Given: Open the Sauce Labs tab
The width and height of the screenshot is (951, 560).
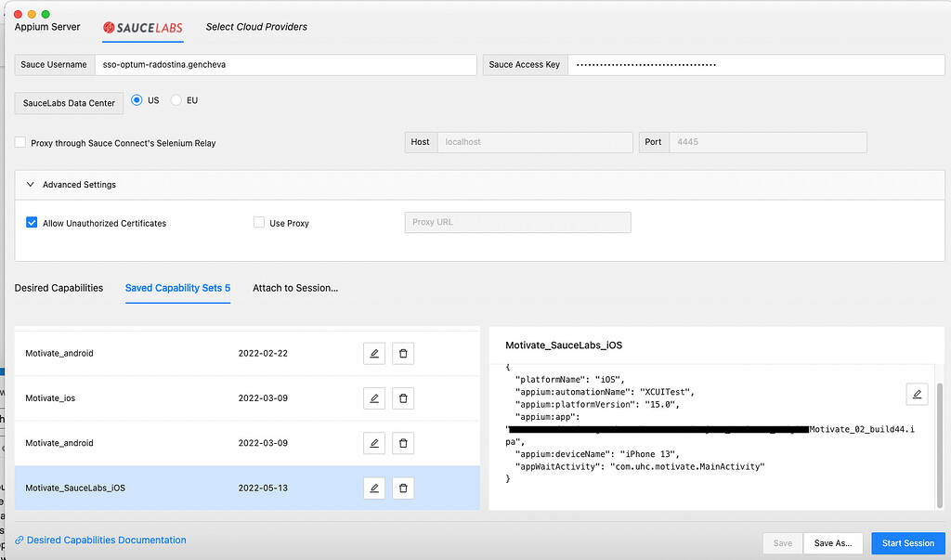Looking at the screenshot, I should (143, 27).
